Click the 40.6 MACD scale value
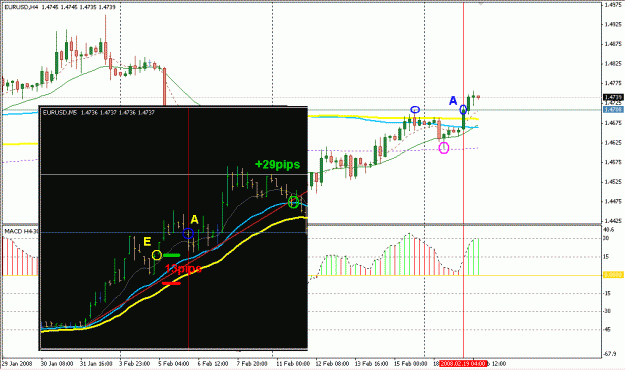Screen dimensions: 625x370 click(x=609, y=230)
